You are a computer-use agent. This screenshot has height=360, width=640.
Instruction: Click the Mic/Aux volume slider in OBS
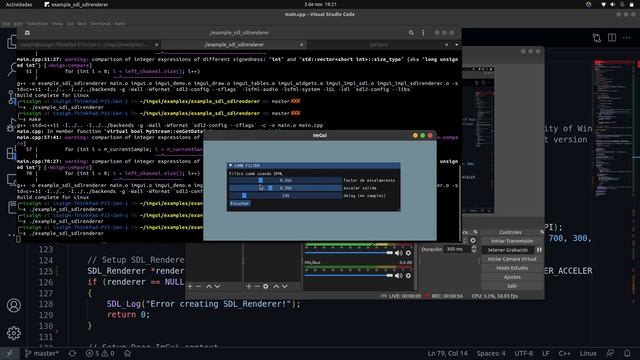click(x=348, y=276)
